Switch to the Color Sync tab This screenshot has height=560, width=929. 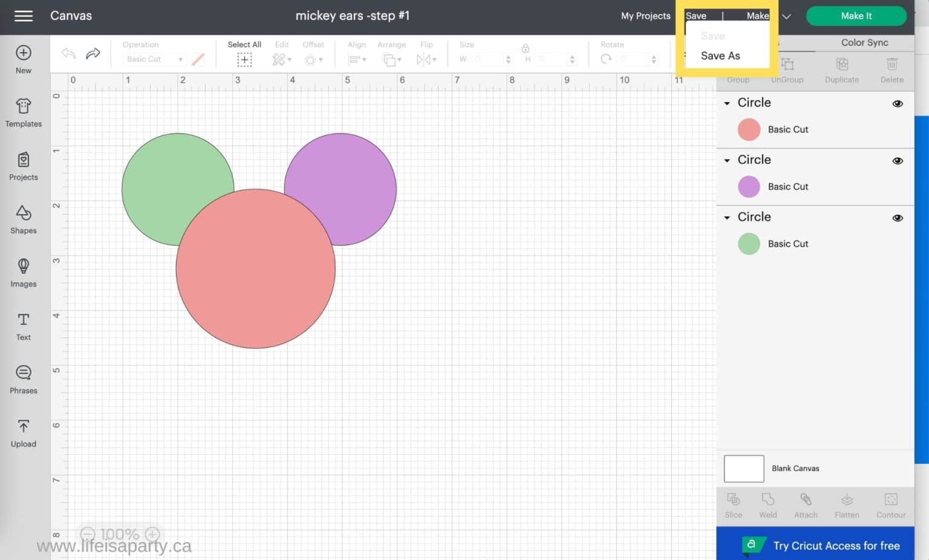click(x=864, y=42)
